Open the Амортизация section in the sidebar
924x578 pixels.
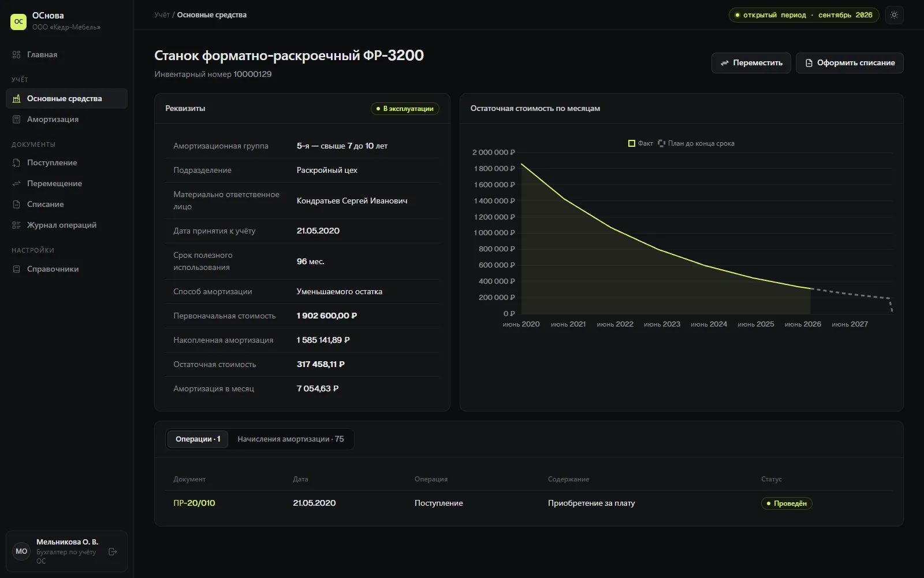click(66, 119)
